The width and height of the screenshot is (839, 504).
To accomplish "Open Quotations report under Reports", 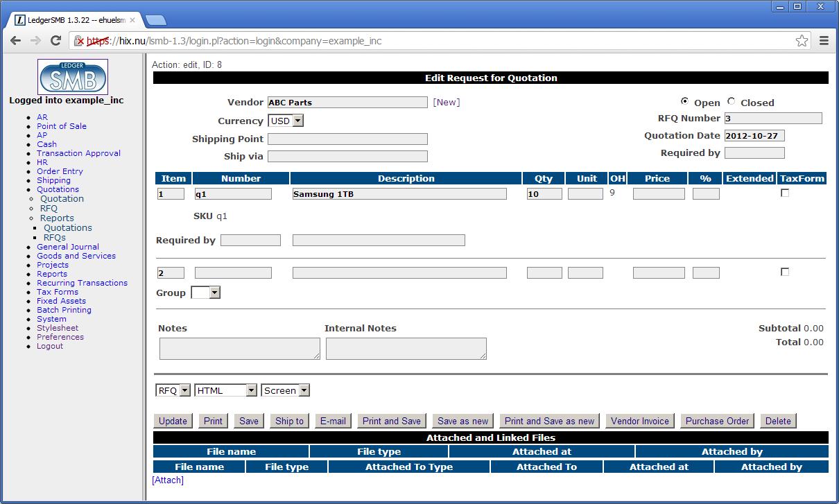I will pyautogui.click(x=68, y=227).
